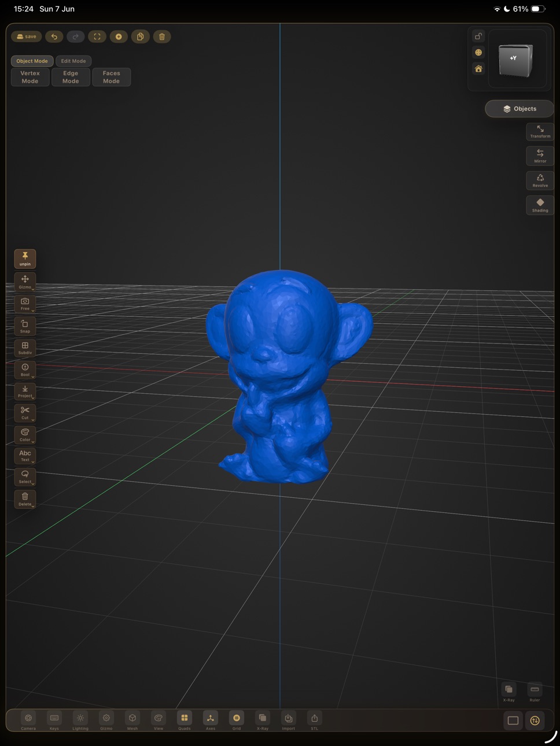This screenshot has height=746, width=560.
Task: Toggle X-Ray above the bottom bar
Action: point(509,692)
